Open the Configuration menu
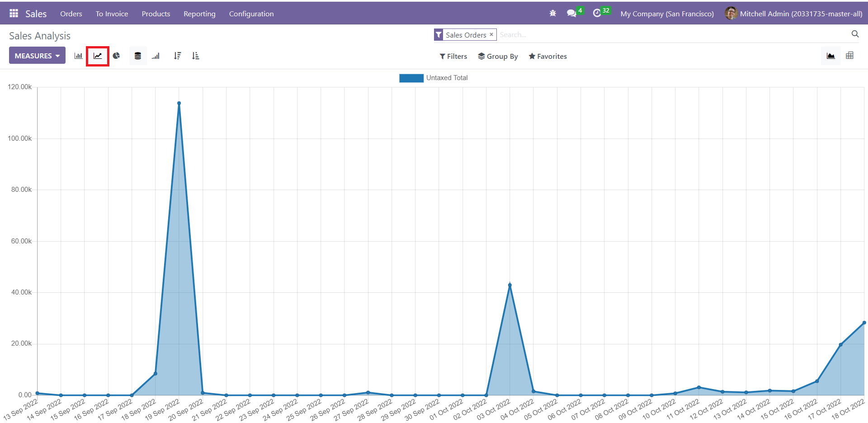Screen dimensions: 868x423 click(x=251, y=14)
